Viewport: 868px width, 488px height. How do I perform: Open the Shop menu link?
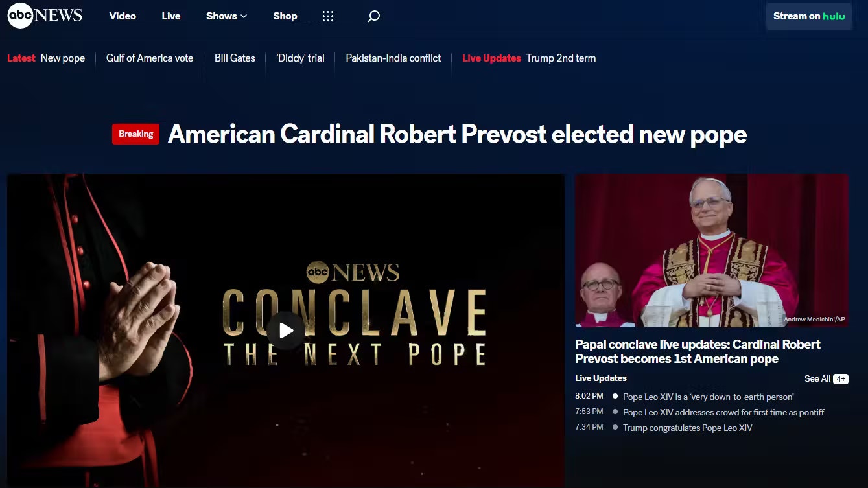click(285, 16)
